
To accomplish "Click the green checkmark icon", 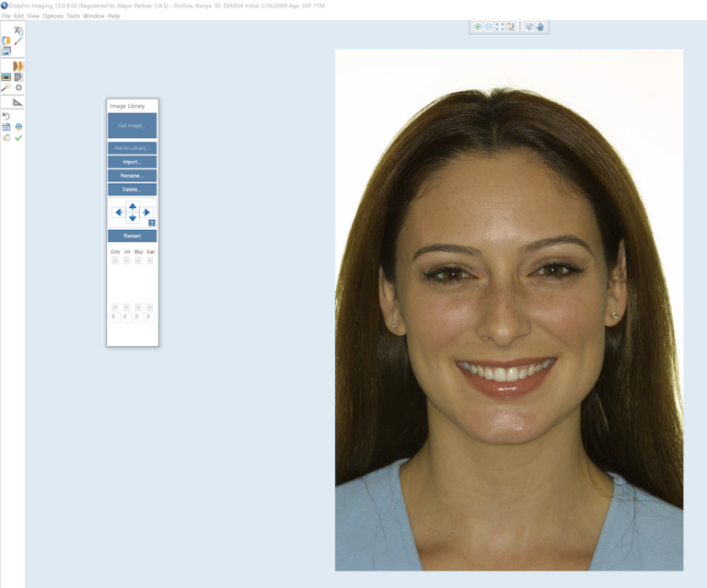I will click(x=18, y=138).
